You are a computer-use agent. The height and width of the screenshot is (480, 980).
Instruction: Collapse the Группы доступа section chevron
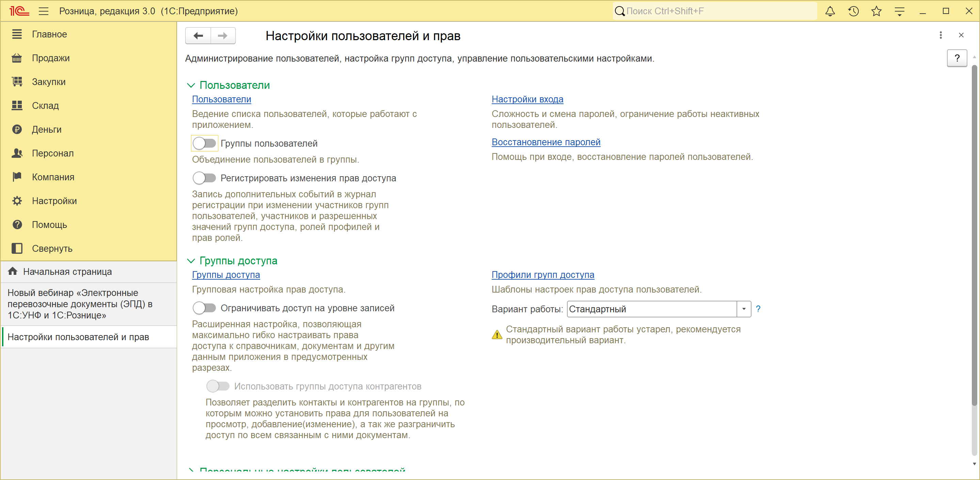tap(191, 261)
